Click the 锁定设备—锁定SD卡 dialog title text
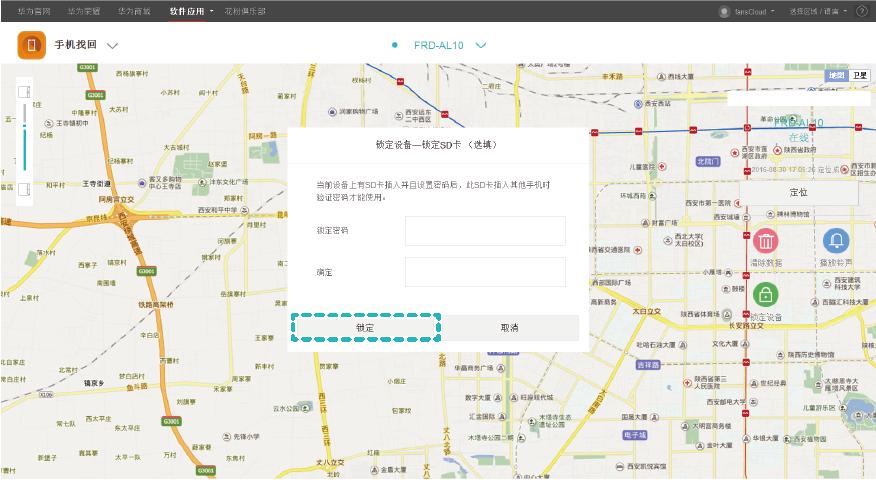 point(436,145)
